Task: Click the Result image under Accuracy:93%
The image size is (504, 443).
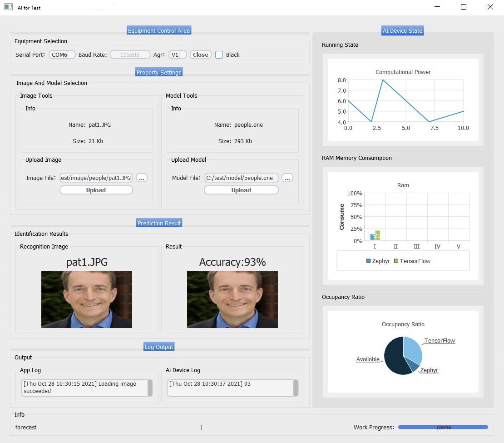Action: pyautogui.click(x=232, y=299)
